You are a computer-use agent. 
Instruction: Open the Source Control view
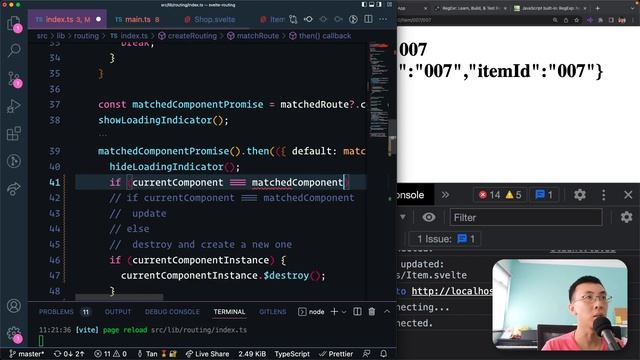tap(15, 79)
